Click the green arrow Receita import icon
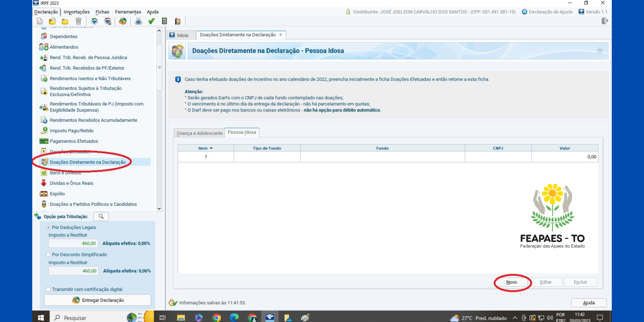The width and height of the screenshot is (644, 322). 94,21
